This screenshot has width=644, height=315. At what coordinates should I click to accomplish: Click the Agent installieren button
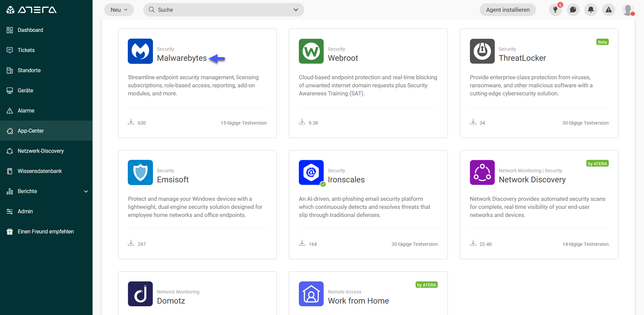click(x=508, y=10)
